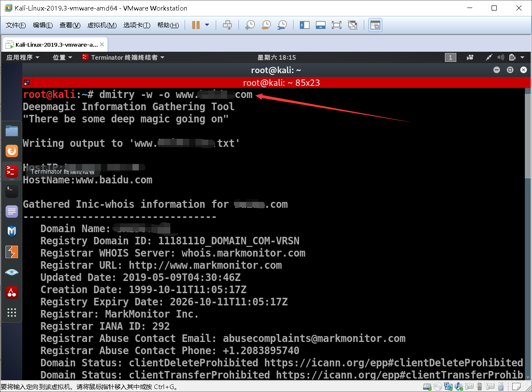Click the wired network connection icon
The width and height of the screenshot is (532, 392).
(x=489, y=58)
